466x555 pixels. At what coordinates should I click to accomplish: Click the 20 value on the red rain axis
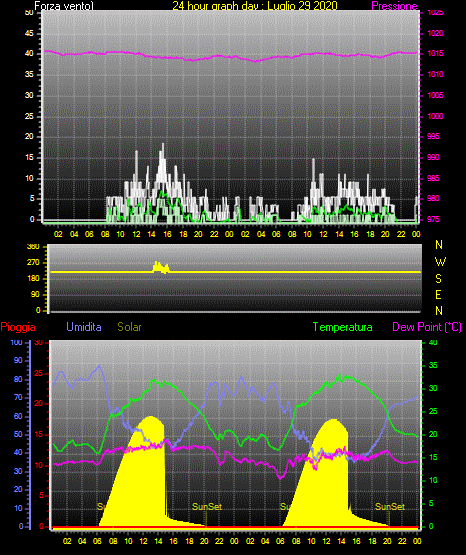(x=39, y=404)
